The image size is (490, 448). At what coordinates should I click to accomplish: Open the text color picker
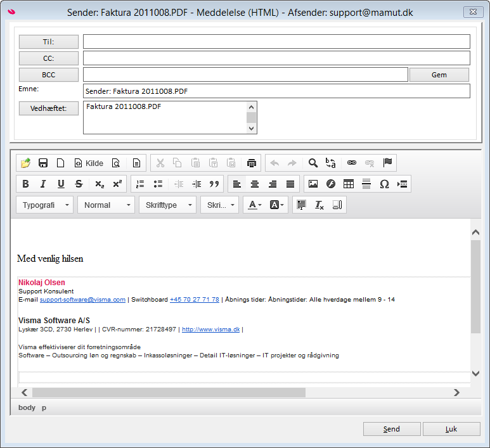point(254,205)
